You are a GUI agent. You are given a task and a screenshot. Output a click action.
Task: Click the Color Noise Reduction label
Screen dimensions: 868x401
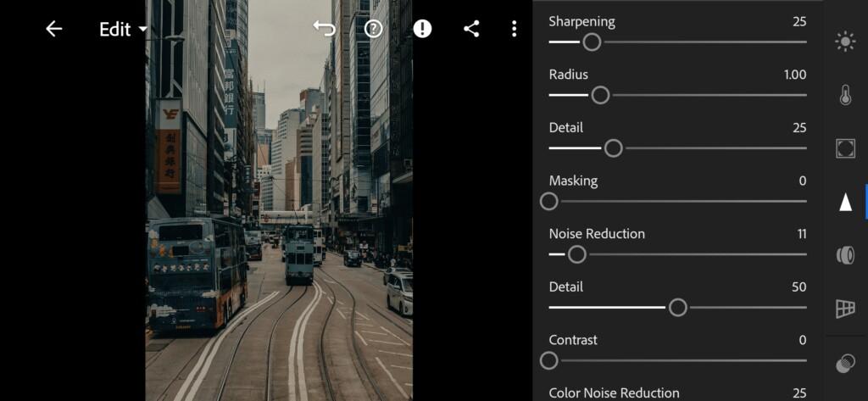[614, 393]
